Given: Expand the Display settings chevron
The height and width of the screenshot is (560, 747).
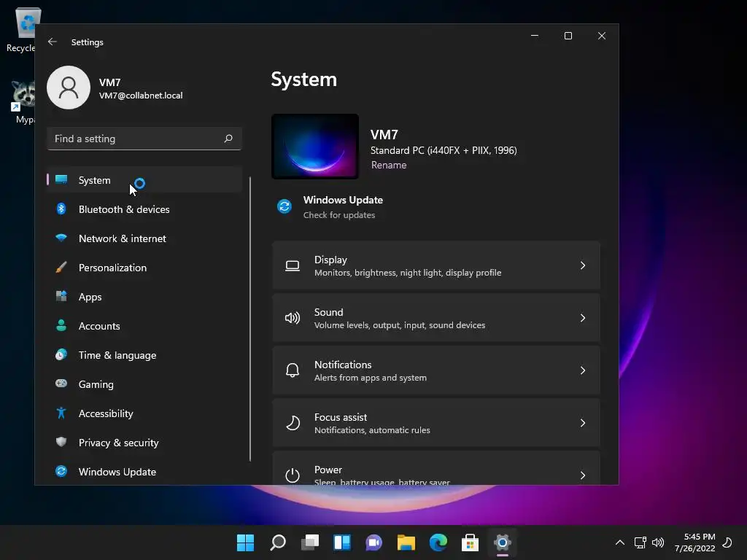Looking at the screenshot, I should coord(583,265).
